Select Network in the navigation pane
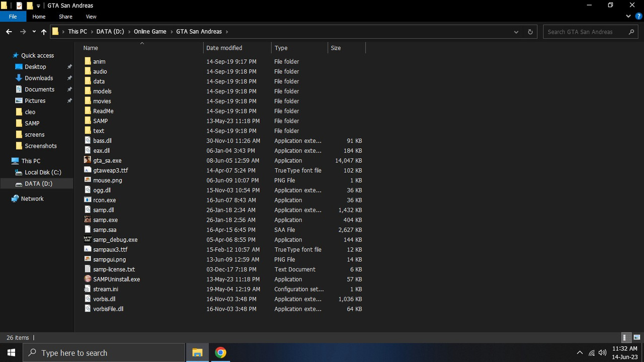644x362 pixels. pos(32,199)
